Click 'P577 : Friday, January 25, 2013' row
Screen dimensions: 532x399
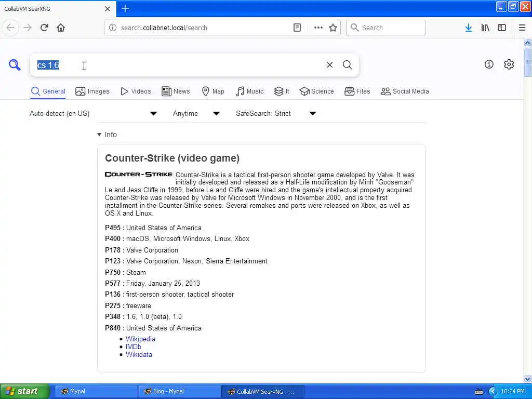(152, 283)
